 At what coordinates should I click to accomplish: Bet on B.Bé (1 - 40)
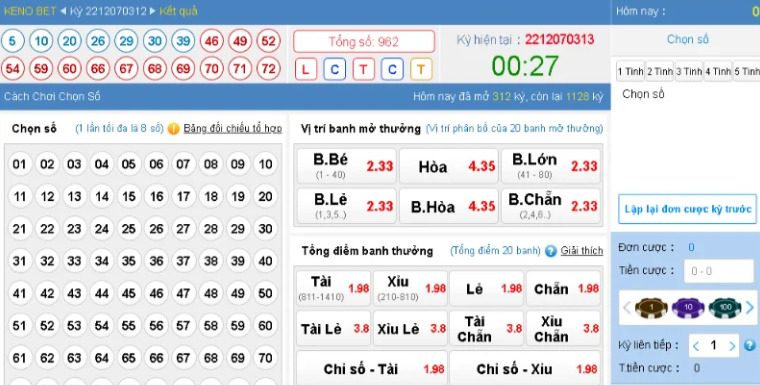(x=347, y=166)
